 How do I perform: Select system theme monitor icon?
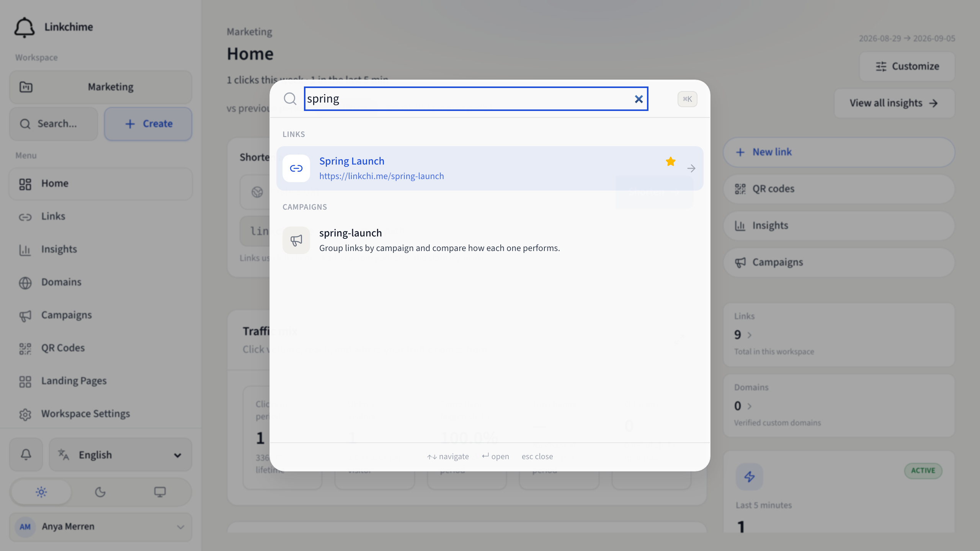160,492
